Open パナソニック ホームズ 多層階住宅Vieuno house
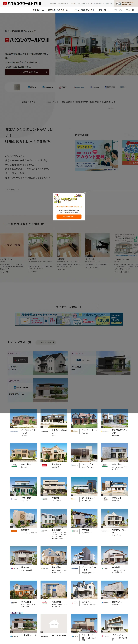 [x=84, y=560]
